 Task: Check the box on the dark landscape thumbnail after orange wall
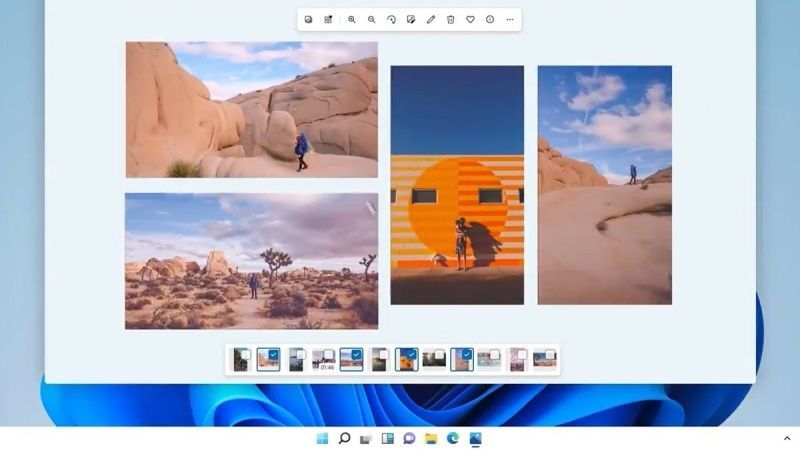point(439,355)
